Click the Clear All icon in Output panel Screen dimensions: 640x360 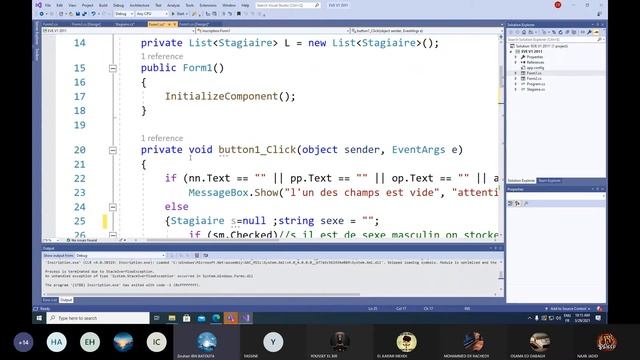[197, 256]
